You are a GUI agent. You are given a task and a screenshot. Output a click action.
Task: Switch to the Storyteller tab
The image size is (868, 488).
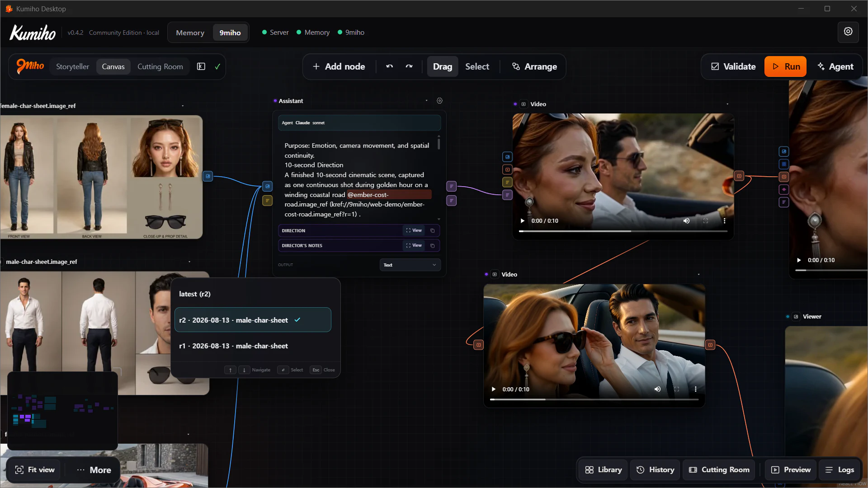click(x=72, y=66)
